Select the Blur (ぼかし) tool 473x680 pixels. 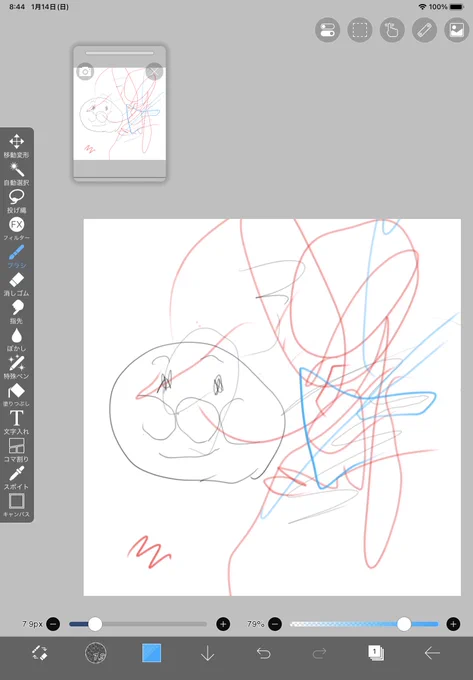pos(16,340)
